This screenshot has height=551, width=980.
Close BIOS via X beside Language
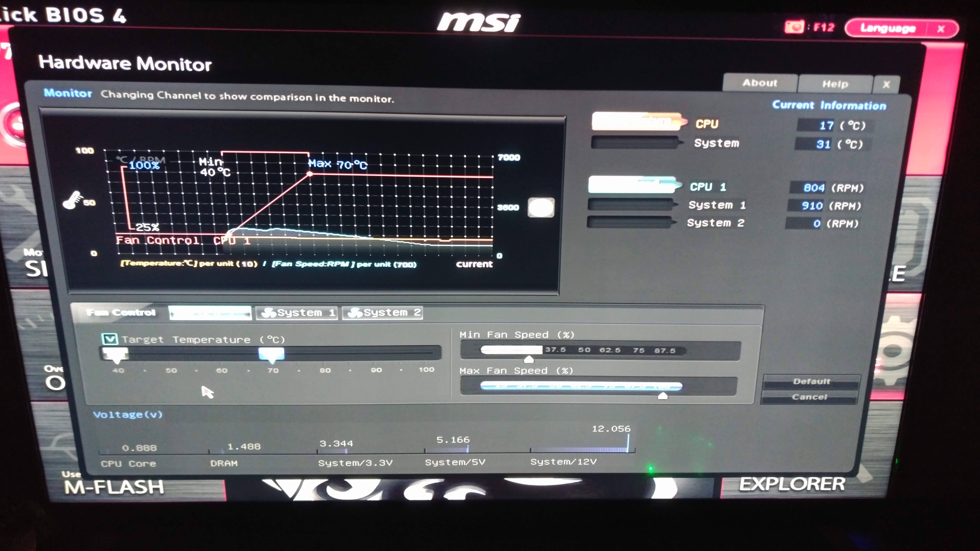click(x=941, y=29)
